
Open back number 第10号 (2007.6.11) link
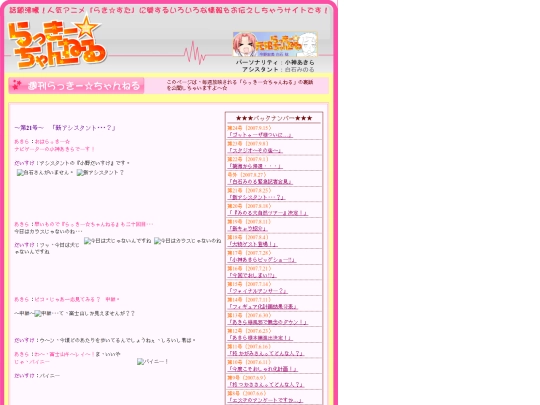[263, 369]
